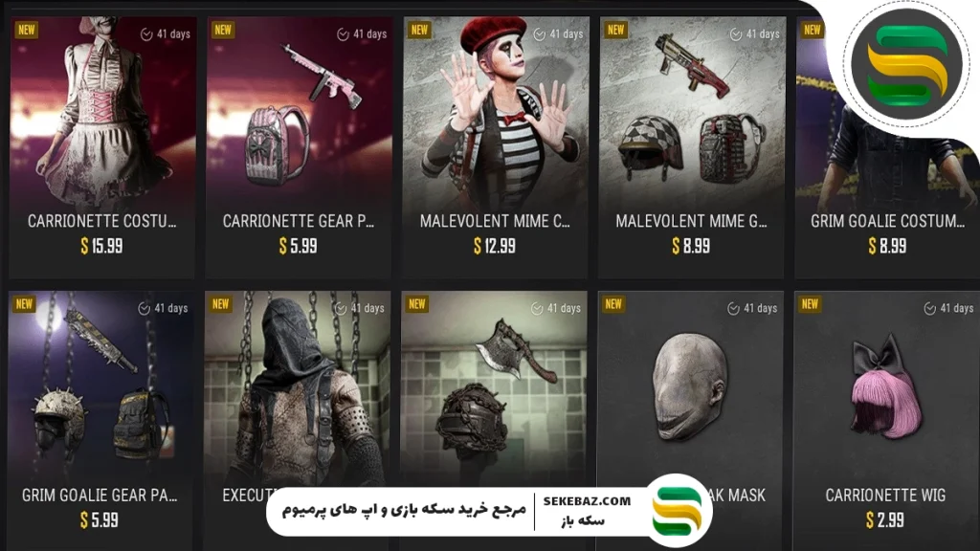The width and height of the screenshot is (980, 551).
Task: Open the hooded Executioner costume card
Action: coord(298,387)
